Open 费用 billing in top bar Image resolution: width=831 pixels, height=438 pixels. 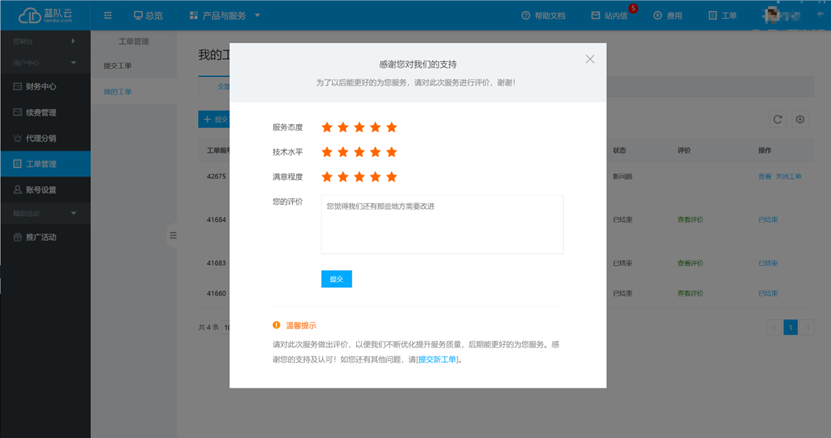click(668, 16)
